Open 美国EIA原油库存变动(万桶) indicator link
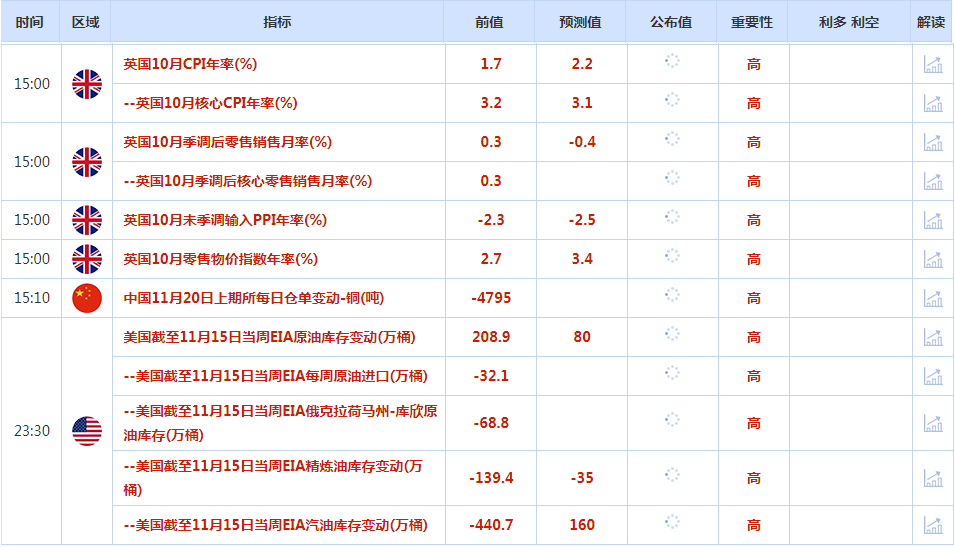Screen dimensions: 954x547 pyautogui.click(x=269, y=337)
